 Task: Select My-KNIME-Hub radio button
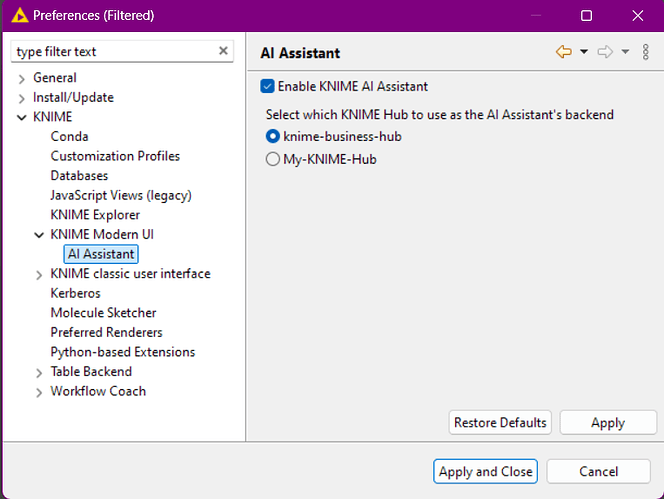coord(273,159)
